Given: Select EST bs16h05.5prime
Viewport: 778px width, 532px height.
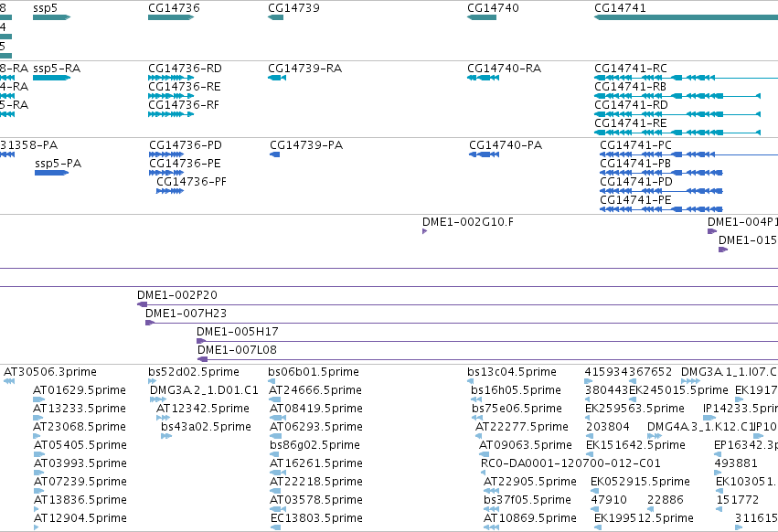Looking at the screenshot, I should [516, 390].
